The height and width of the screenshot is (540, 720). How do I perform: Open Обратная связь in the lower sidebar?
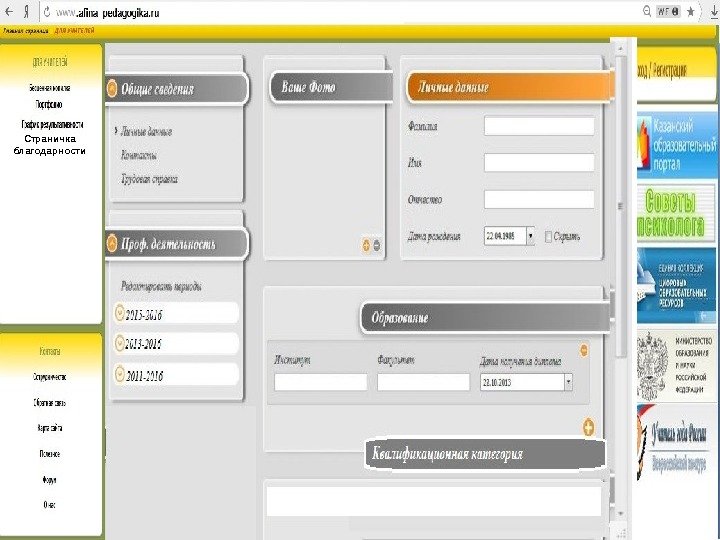click(50, 403)
